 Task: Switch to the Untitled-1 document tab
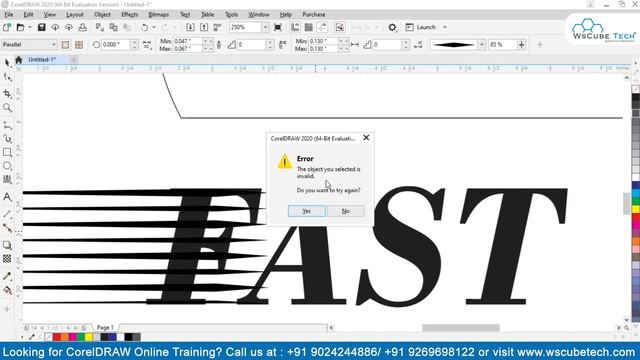[42, 60]
